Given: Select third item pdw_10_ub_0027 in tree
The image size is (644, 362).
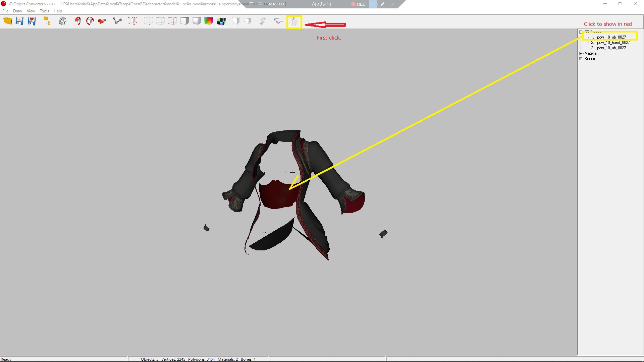Looking at the screenshot, I should [x=611, y=48].
